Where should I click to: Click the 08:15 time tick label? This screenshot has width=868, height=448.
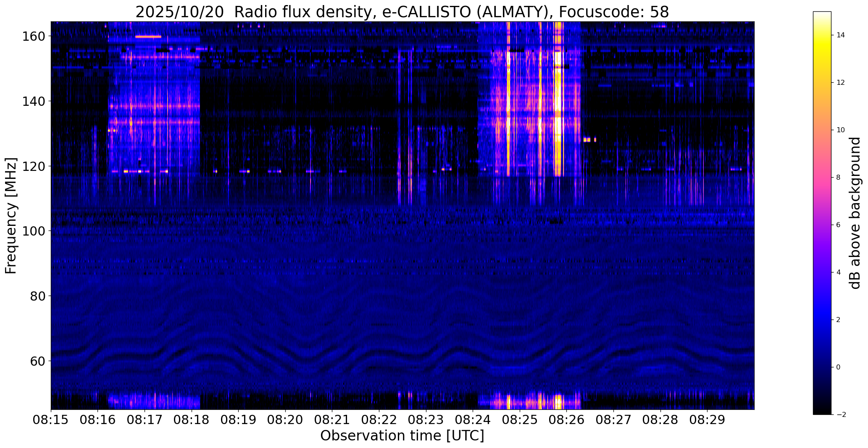pyautogui.click(x=51, y=420)
